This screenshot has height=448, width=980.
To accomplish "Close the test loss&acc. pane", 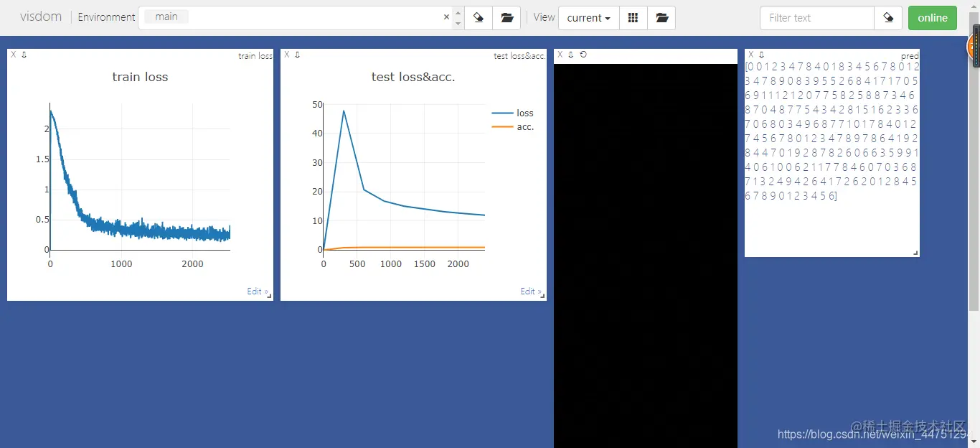I will [x=287, y=55].
